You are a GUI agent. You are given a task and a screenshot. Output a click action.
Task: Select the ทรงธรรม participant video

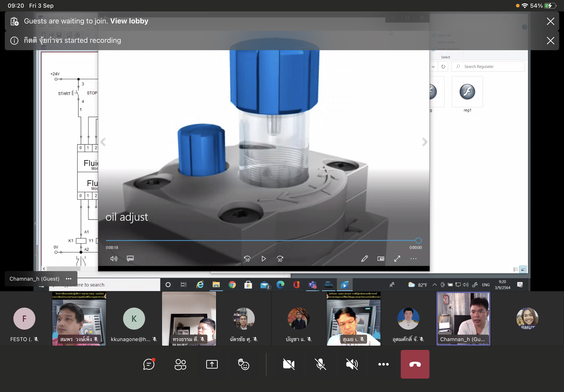point(189,319)
